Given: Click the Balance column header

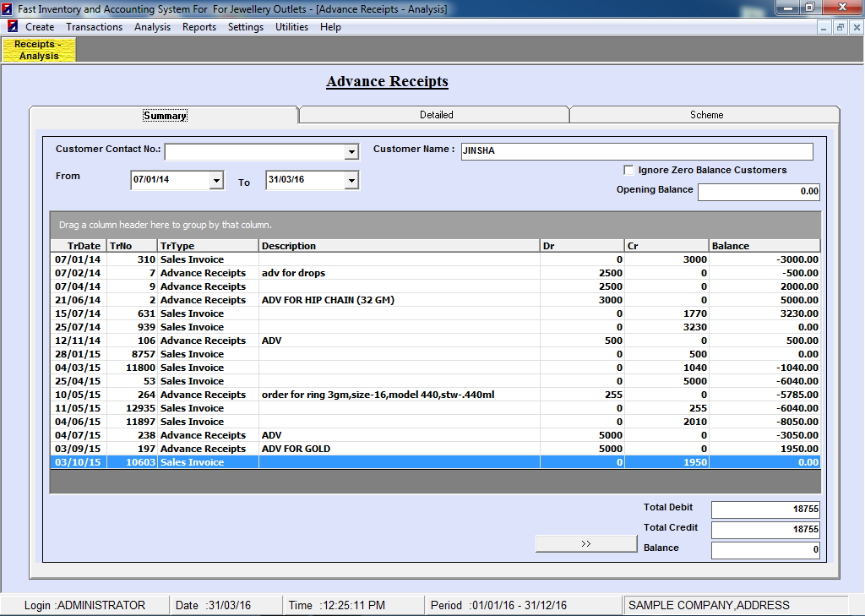Looking at the screenshot, I should pos(764,246).
